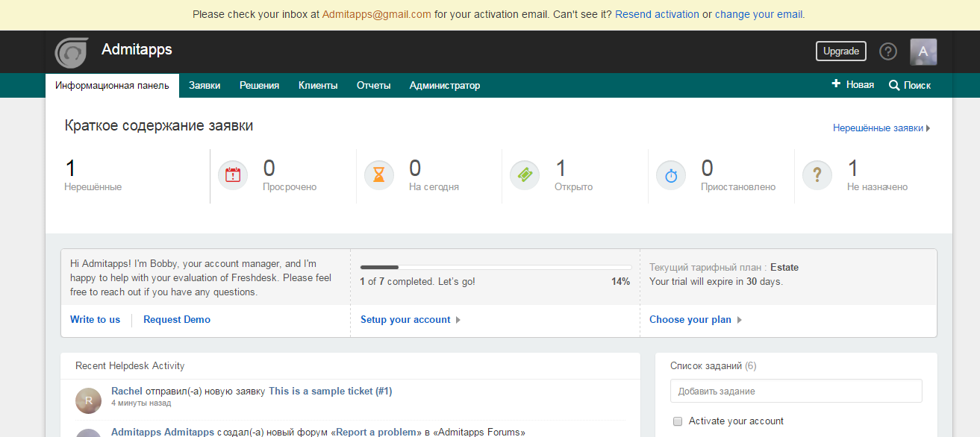Click the stopwatch icon for Приостановлено

671,175
